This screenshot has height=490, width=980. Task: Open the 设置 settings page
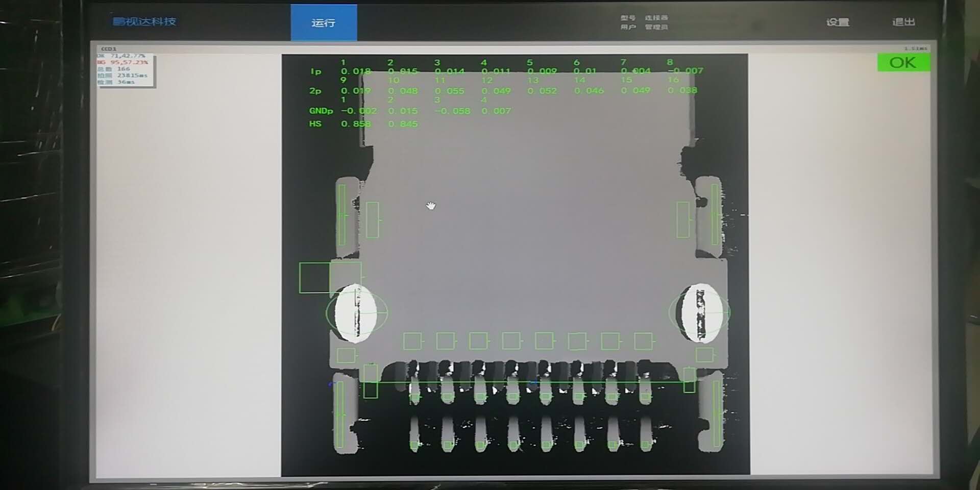pyautogui.click(x=838, y=22)
